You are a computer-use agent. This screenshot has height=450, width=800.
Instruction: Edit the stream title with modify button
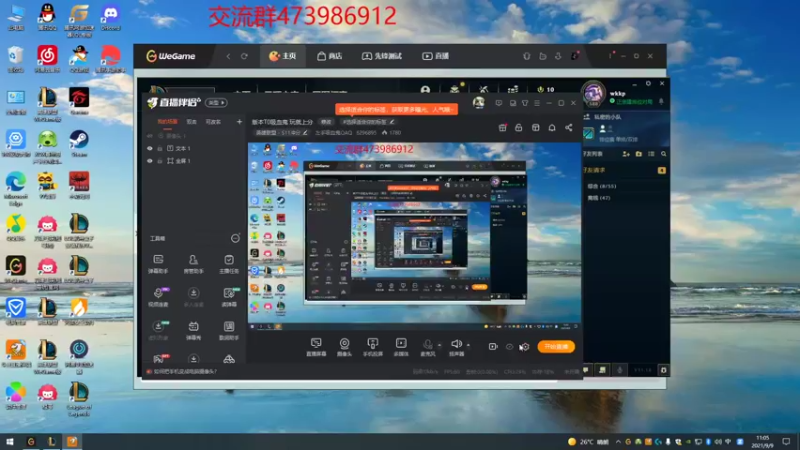(326, 122)
